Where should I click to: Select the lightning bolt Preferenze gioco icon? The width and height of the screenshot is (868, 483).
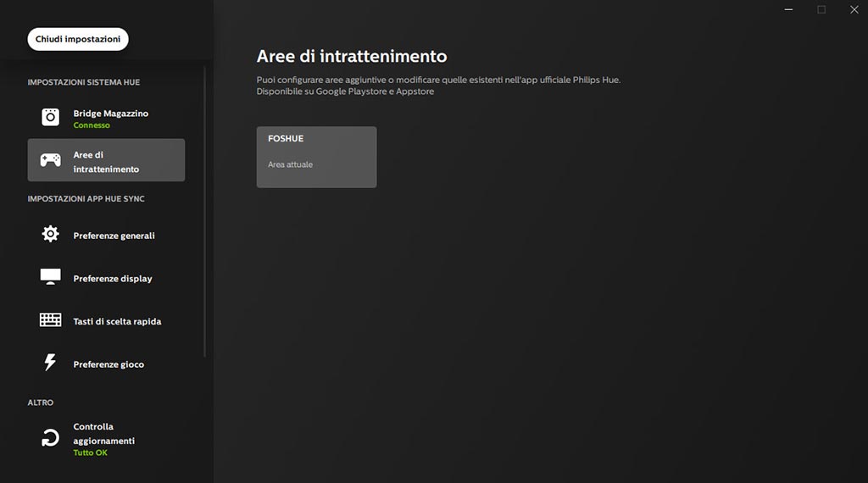(50, 363)
